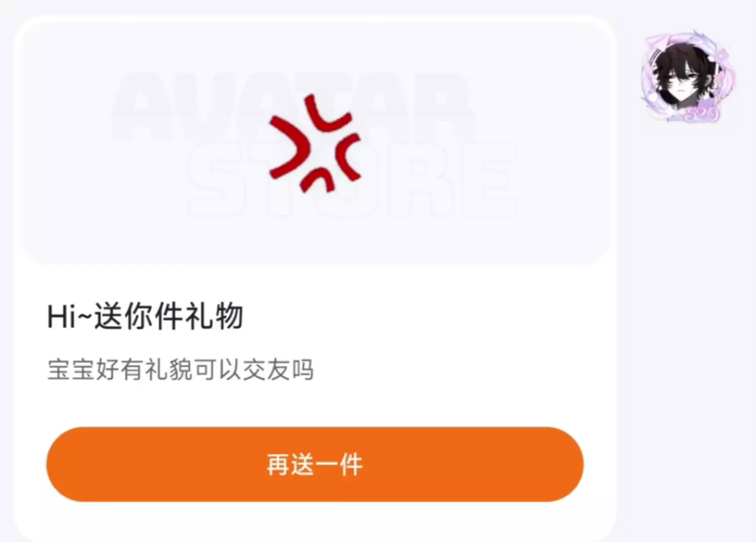Tap the light preview panel behind the emoji
The height and width of the screenshot is (542, 756).
pos(315,142)
